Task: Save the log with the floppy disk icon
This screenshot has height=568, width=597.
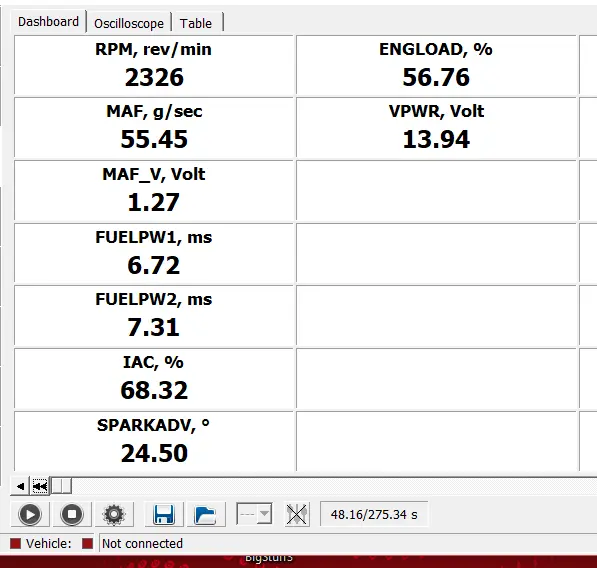Action: pyautogui.click(x=164, y=514)
